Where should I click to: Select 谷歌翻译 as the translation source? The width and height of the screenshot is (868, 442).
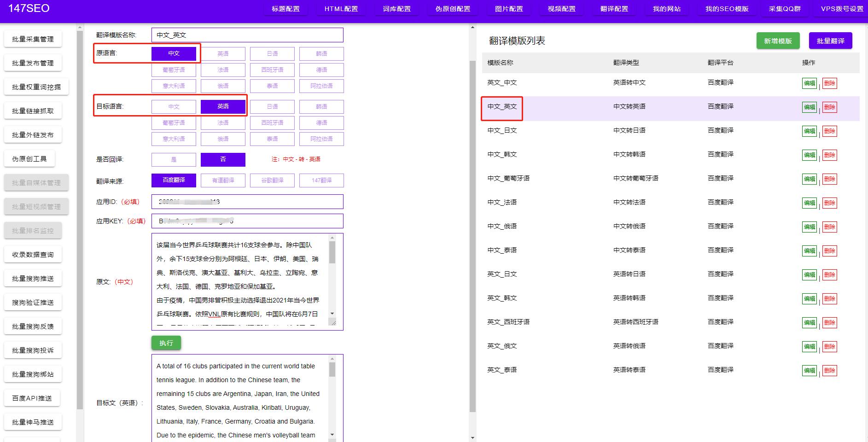pyautogui.click(x=272, y=180)
